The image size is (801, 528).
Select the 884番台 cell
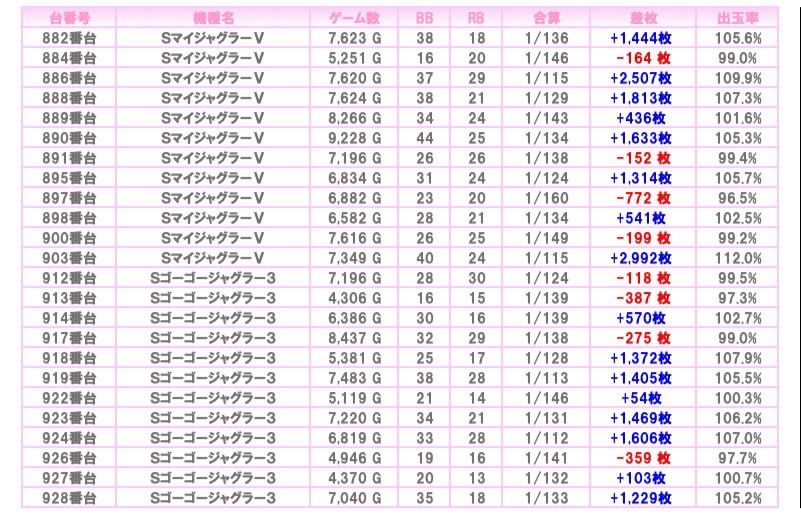point(69,58)
